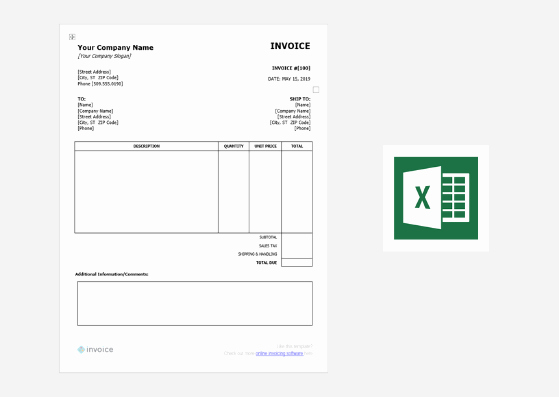
Task: Click the 'SHIP TO:' heading
Action: (x=300, y=99)
